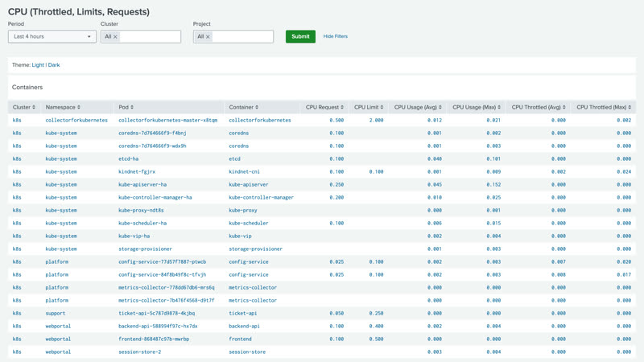
Task: Sort table by CPU Request column
Action: [x=324, y=107]
